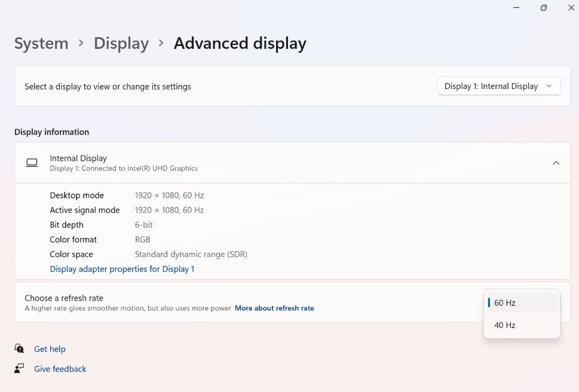This screenshot has width=579, height=392.
Task: Click the Get help link
Action: point(50,348)
